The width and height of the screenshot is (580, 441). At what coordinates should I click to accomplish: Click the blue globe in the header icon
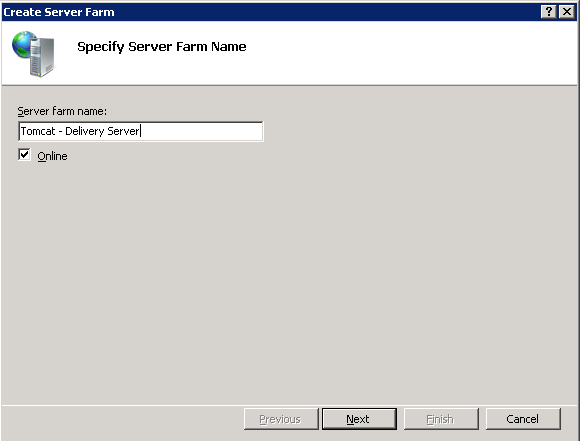pyautogui.click(x=24, y=44)
